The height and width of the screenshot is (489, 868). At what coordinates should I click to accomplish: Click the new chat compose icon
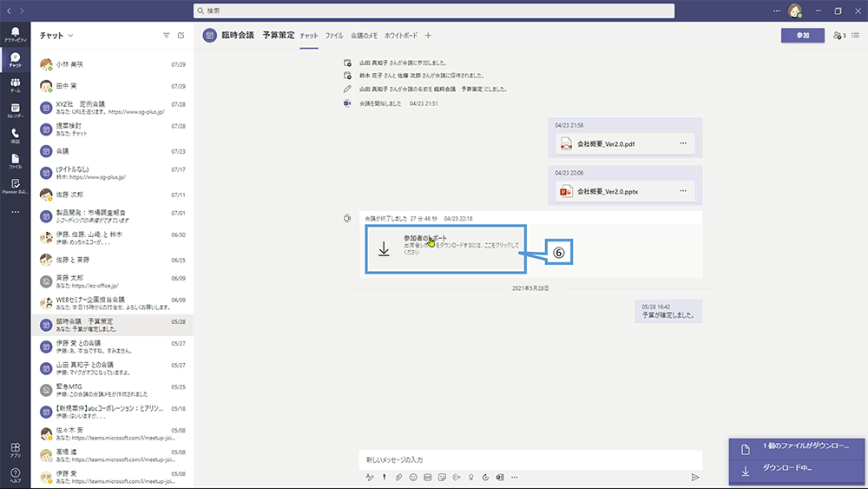pos(181,36)
